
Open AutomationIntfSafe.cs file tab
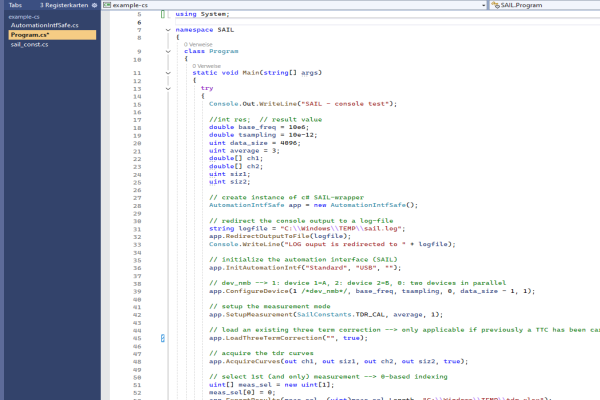44,26
